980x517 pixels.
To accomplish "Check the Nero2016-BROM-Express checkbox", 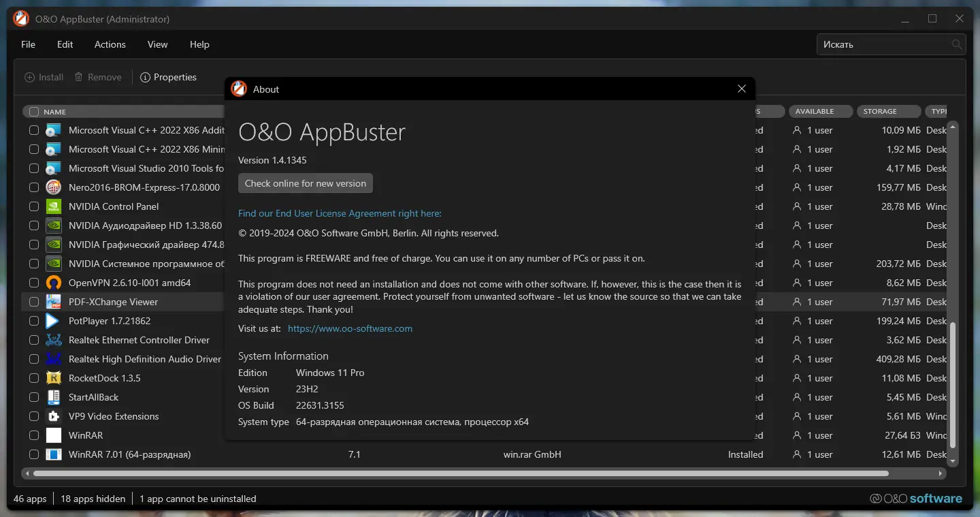I will 34,187.
